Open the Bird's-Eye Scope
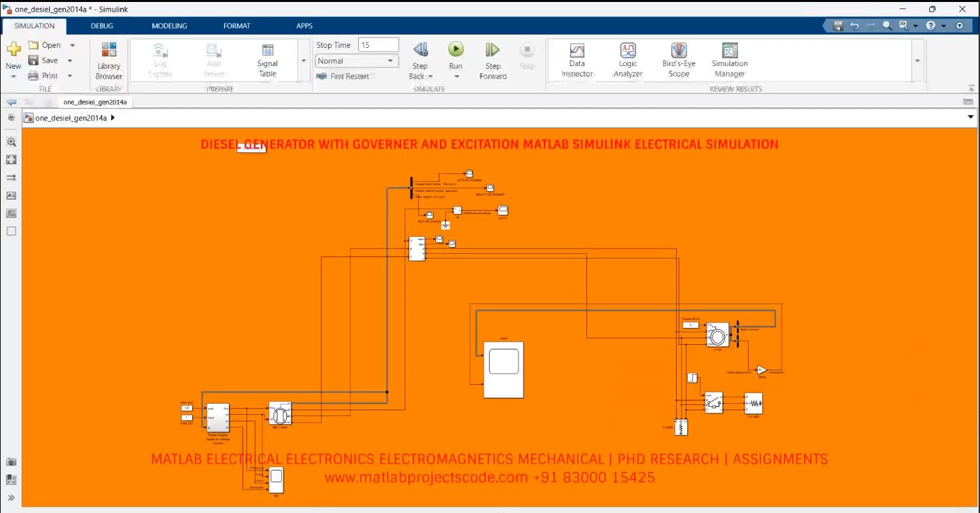 pos(677,59)
